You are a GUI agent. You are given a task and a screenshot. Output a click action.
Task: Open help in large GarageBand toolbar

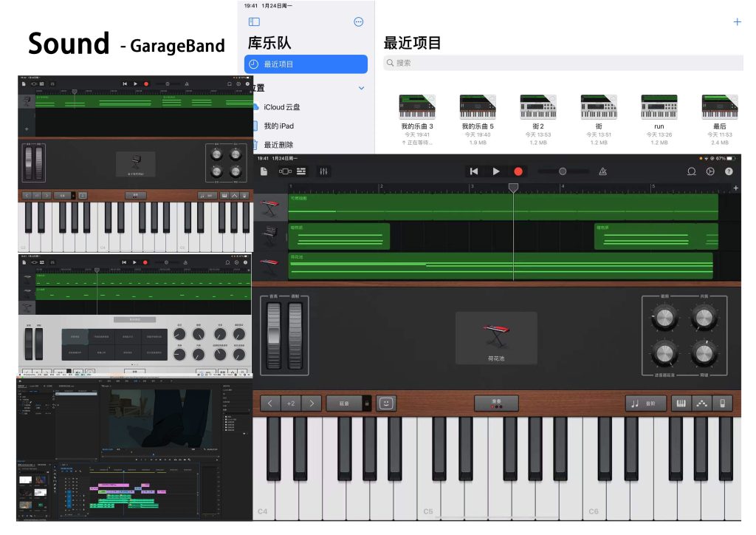[729, 171]
